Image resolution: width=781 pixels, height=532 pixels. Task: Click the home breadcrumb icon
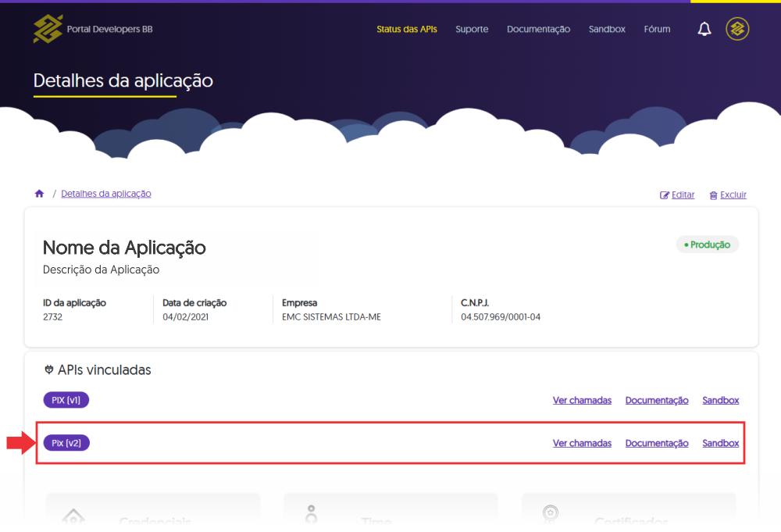(39, 192)
